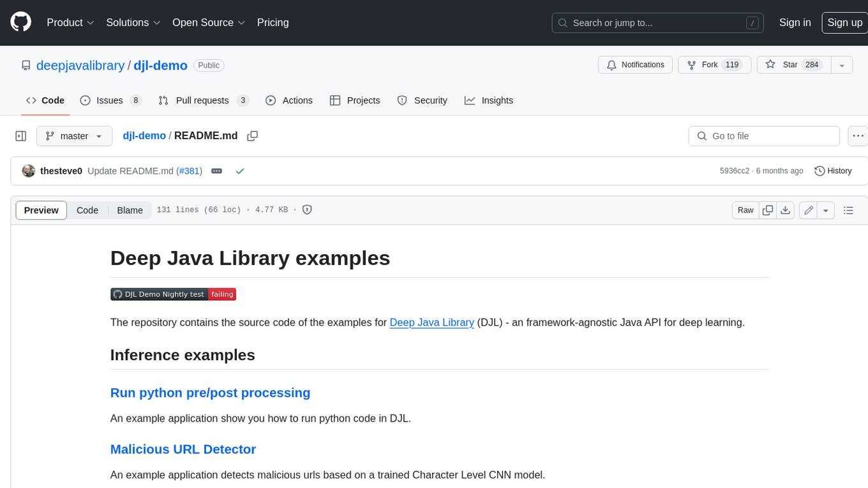Select the Preview view
The width and height of the screenshot is (868, 488).
41,210
